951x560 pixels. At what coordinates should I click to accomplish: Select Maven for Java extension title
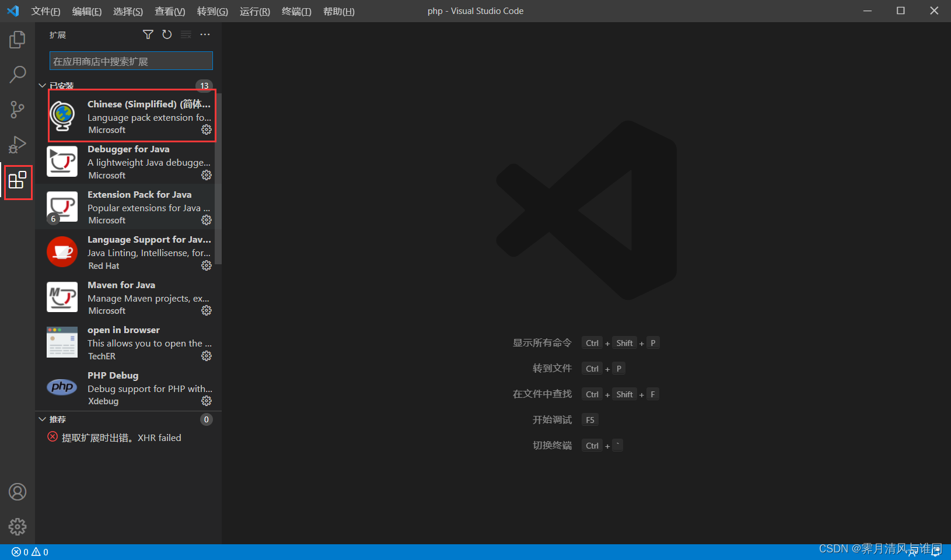[121, 285]
